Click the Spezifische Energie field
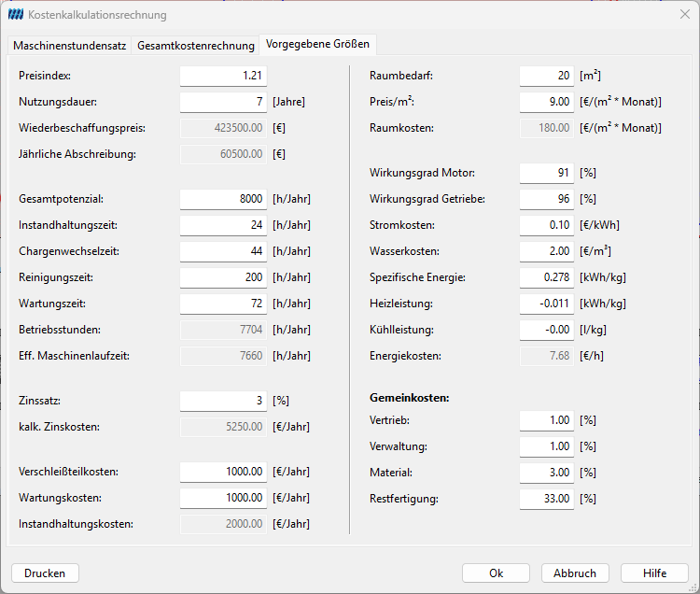Viewport: 700px width, 594px height. click(x=547, y=277)
